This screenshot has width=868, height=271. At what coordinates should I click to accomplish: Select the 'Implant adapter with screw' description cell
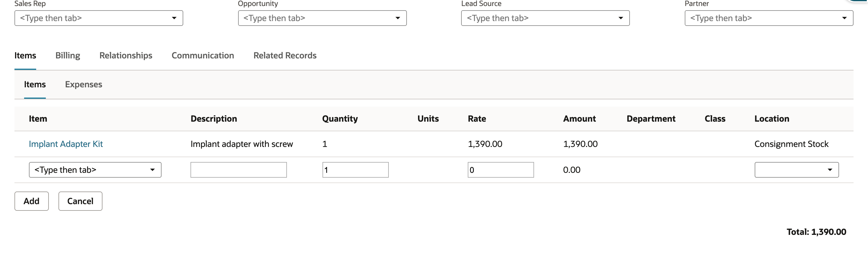(x=242, y=144)
